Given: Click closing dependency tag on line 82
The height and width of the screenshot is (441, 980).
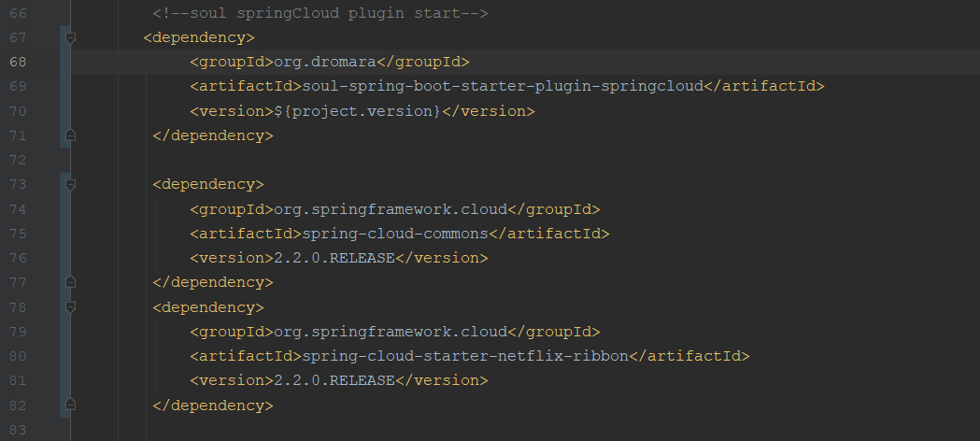Looking at the screenshot, I should click(x=212, y=405).
